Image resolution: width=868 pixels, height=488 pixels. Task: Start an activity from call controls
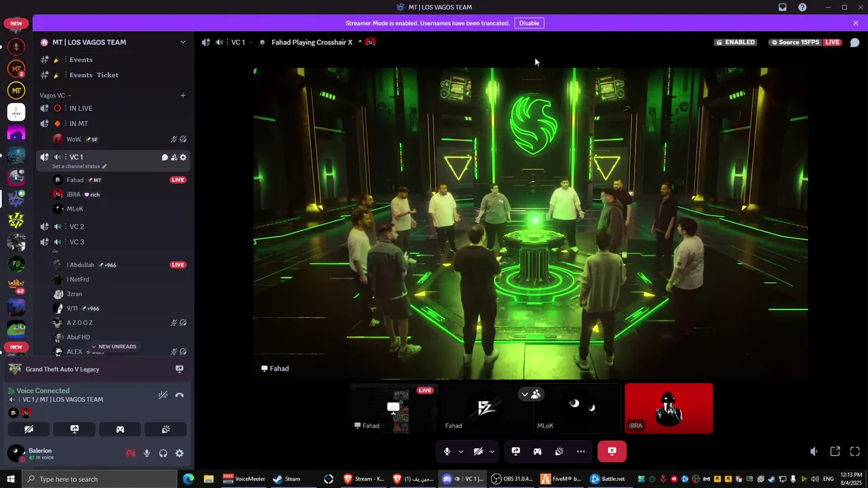click(x=537, y=451)
